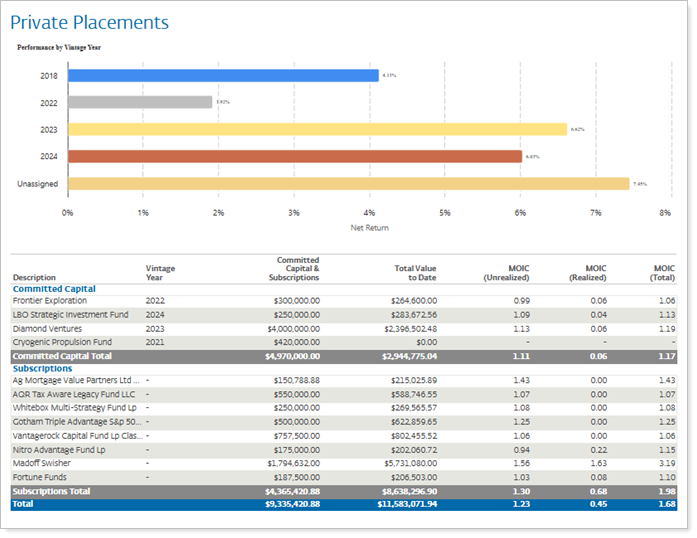The image size is (697, 538).
Task: Click the $8,638,296.90 subscriptions total value
Action: (x=409, y=491)
